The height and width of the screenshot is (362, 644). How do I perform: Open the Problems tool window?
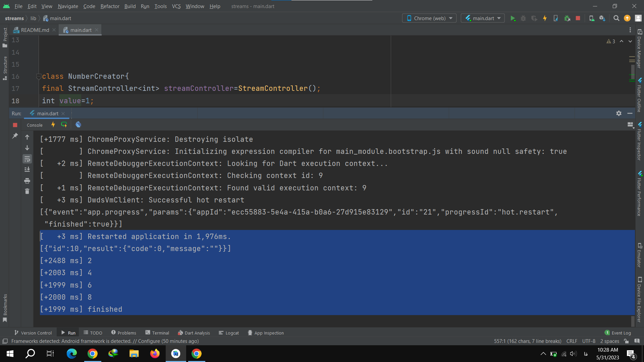pyautogui.click(x=123, y=333)
